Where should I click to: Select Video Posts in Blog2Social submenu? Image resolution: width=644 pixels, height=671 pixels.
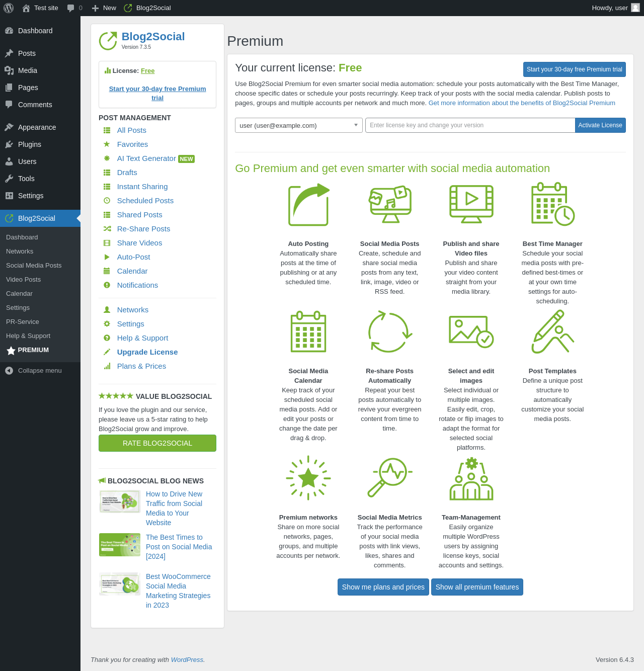(x=24, y=280)
